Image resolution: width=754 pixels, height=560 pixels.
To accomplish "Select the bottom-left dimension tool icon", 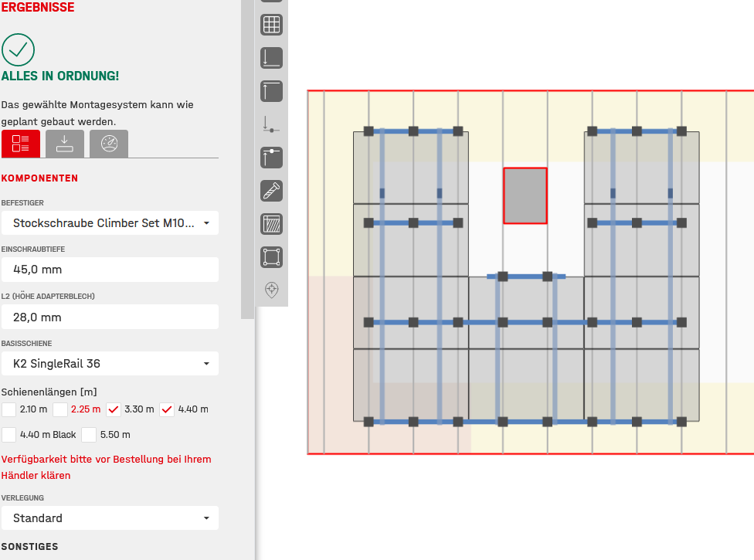I will tap(271, 58).
